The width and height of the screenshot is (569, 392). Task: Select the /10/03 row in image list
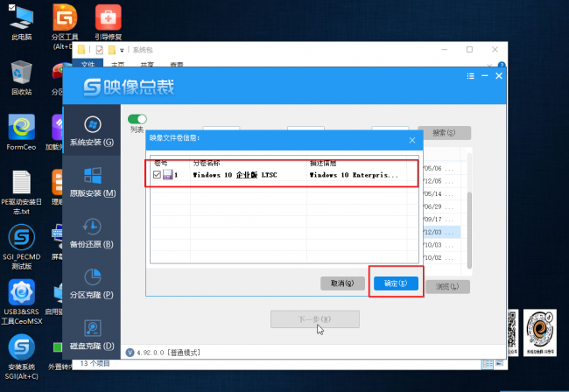click(x=442, y=245)
